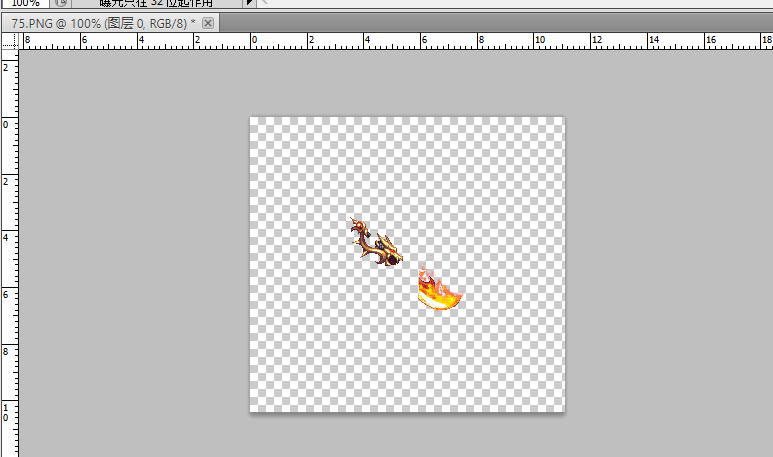Close the 75.PNG document tab
Image resolution: width=773 pixels, height=457 pixels.
coord(208,23)
